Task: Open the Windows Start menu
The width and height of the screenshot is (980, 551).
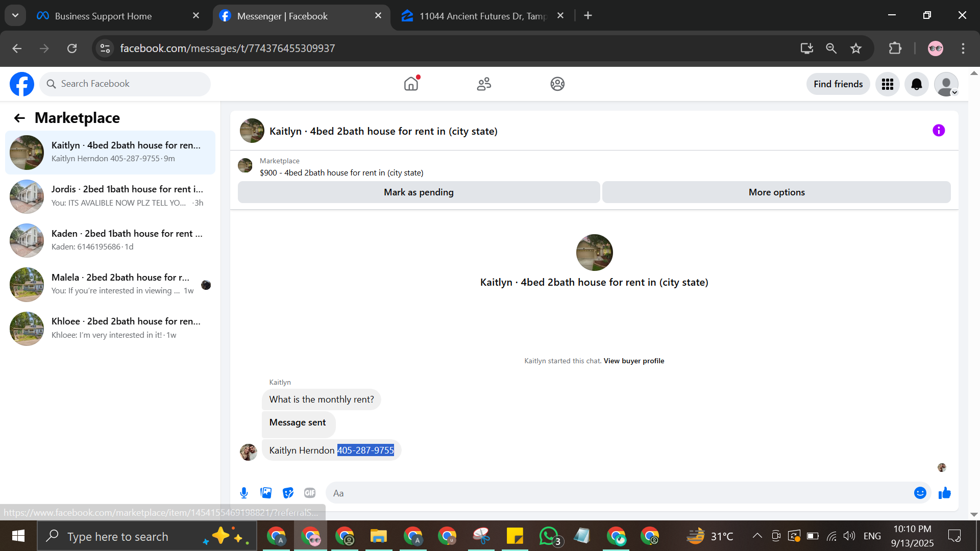Action: coord(18,536)
